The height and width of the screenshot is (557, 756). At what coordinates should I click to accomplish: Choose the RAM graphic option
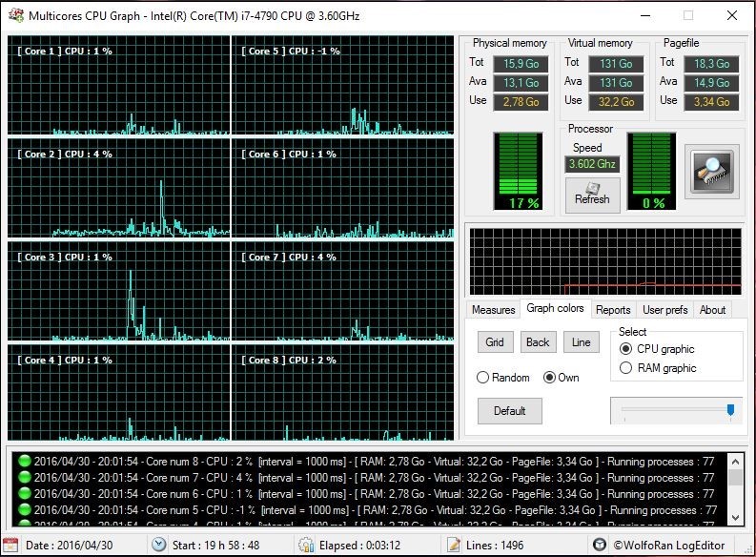[626, 368]
